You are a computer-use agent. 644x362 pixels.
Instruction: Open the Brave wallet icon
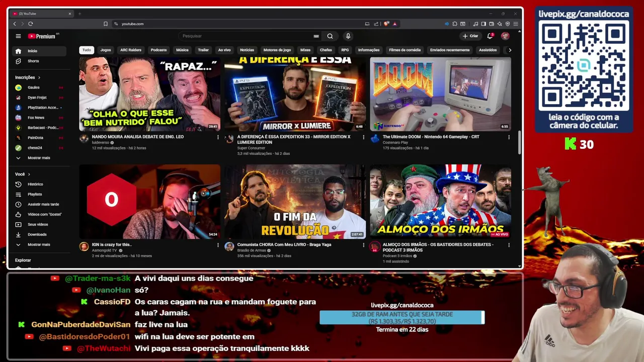(492, 24)
